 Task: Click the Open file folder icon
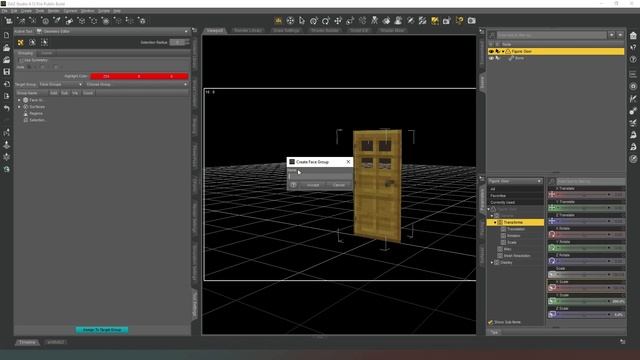click(x=7, y=48)
